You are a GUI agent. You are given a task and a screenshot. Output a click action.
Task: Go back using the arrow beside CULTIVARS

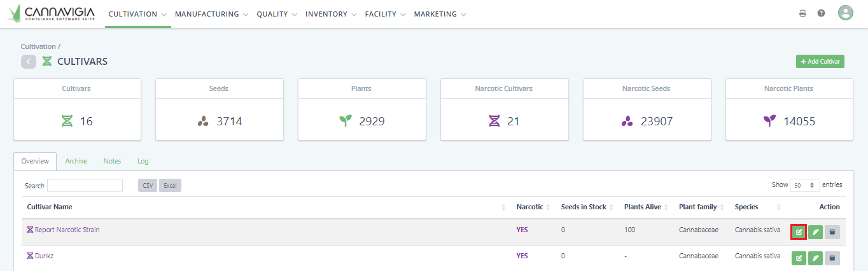click(29, 62)
